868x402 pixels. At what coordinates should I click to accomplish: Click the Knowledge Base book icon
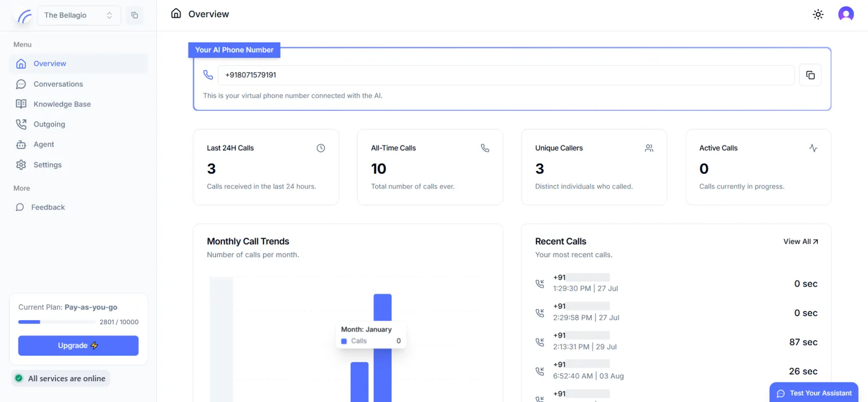pyautogui.click(x=21, y=104)
